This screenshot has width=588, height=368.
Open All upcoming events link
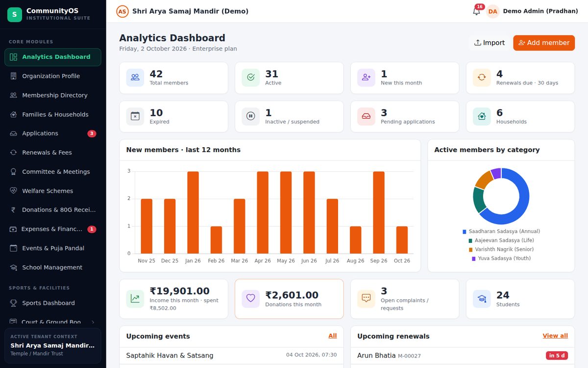coord(333,336)
